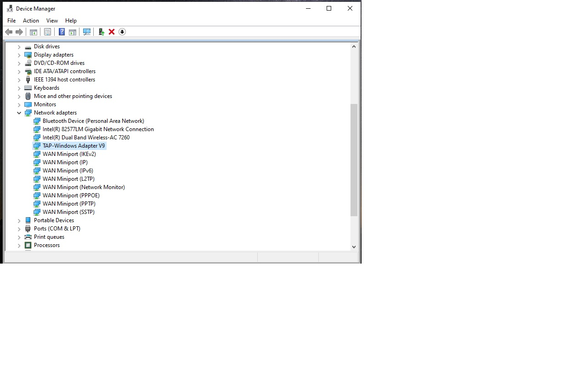Click the IEEE 1394 host controllers icon
Image resolution: width=588 pixels, height=368 pixels.
pos(28,80)
